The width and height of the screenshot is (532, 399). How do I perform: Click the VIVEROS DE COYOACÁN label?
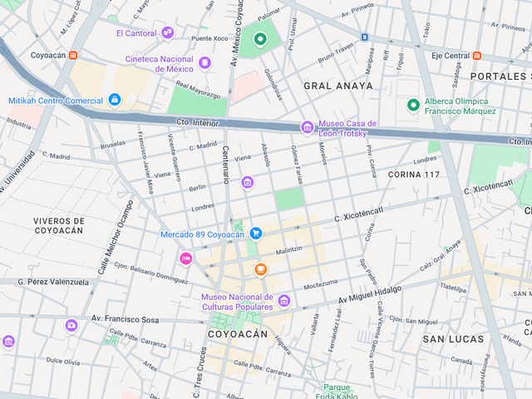pyautogui.click(x=59, y=226)
